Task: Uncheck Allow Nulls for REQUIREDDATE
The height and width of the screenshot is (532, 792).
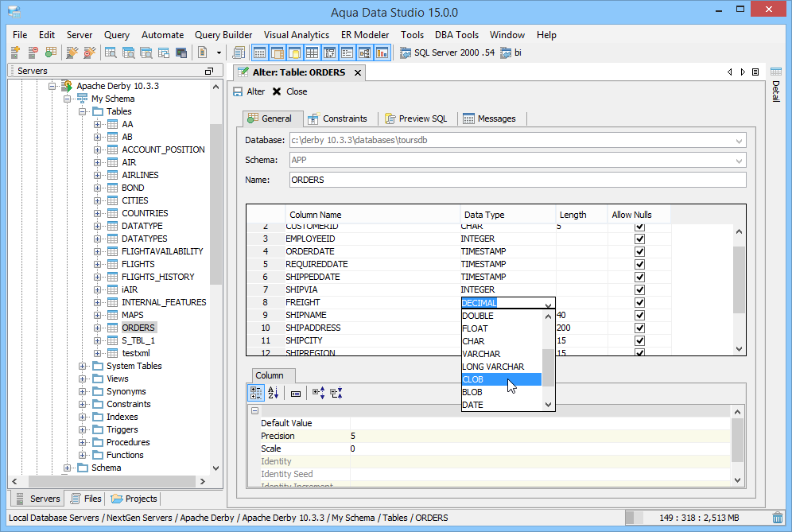Action: [639, 264]
